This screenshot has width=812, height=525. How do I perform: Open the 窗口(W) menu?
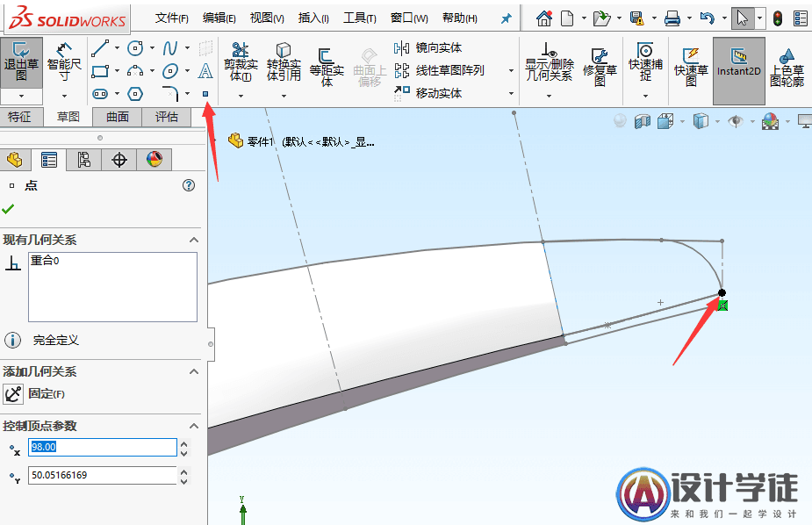coord(409,18)
